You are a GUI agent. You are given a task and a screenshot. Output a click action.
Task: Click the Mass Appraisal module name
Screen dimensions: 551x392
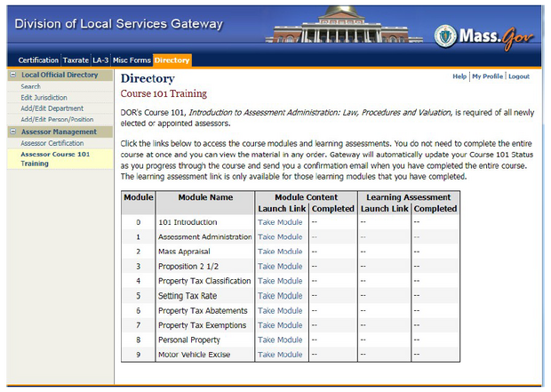[x=184, y=252]
